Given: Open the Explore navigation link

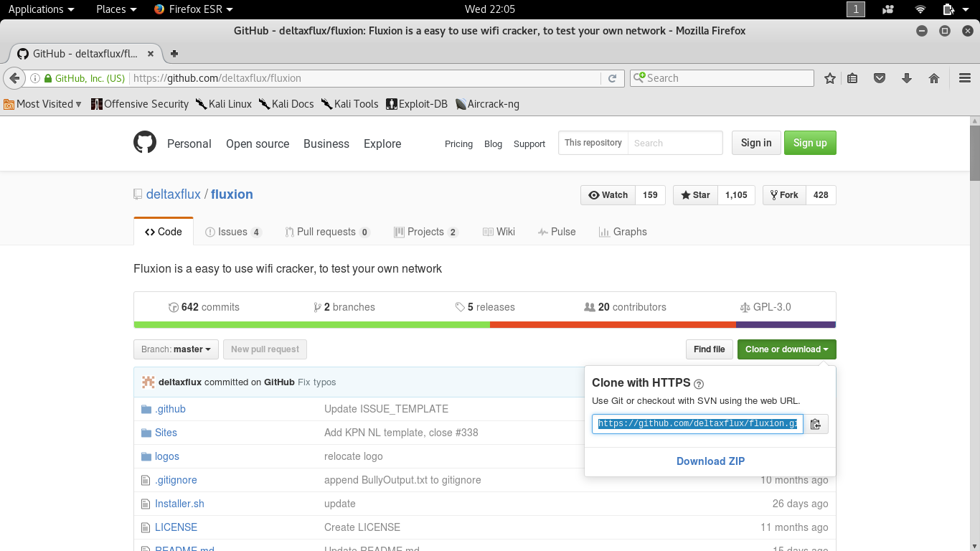Looking at the screenshot, I should pyautogui.click(x=382, y=143).
